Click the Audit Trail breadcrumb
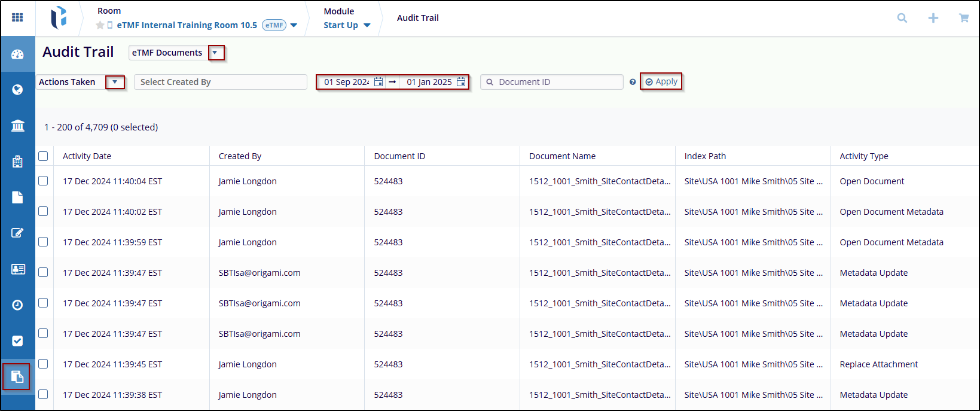 [417, 18]
